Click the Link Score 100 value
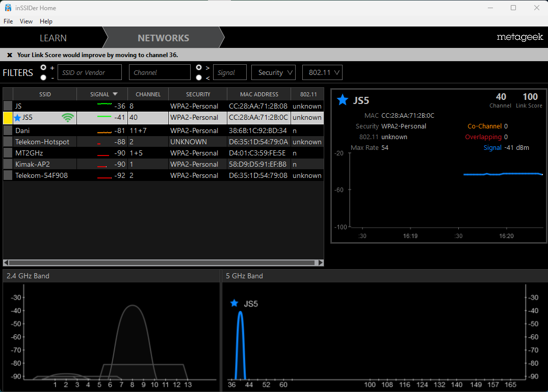Viewport: 548px width, 392px height. click(x=530, y=96)
